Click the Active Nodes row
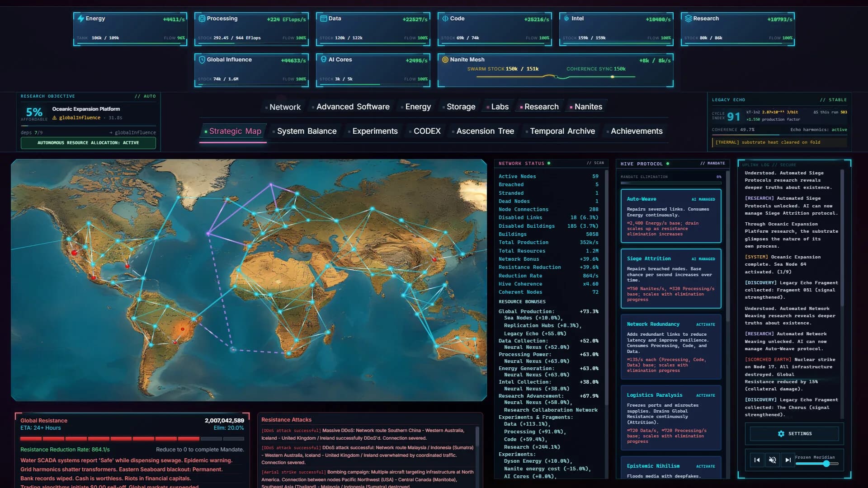Screen dimensions: 868x488 (x=548, y=177)
